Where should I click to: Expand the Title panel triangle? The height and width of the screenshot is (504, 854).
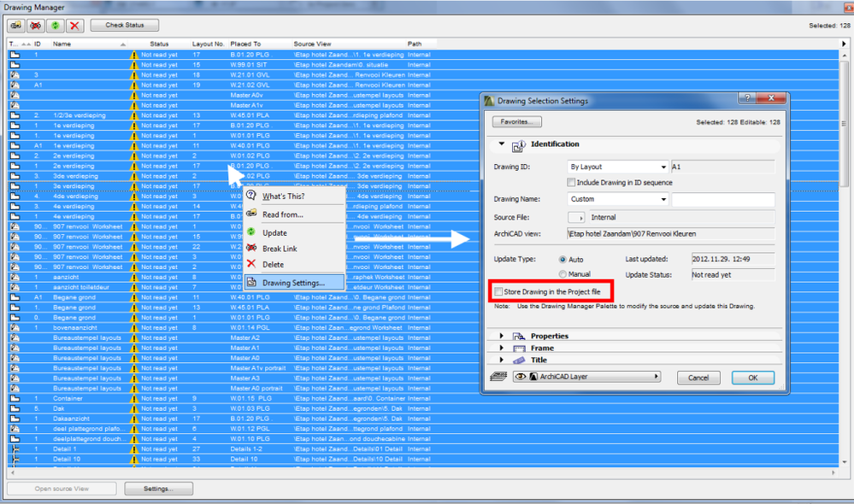click(x=502, y=360)
